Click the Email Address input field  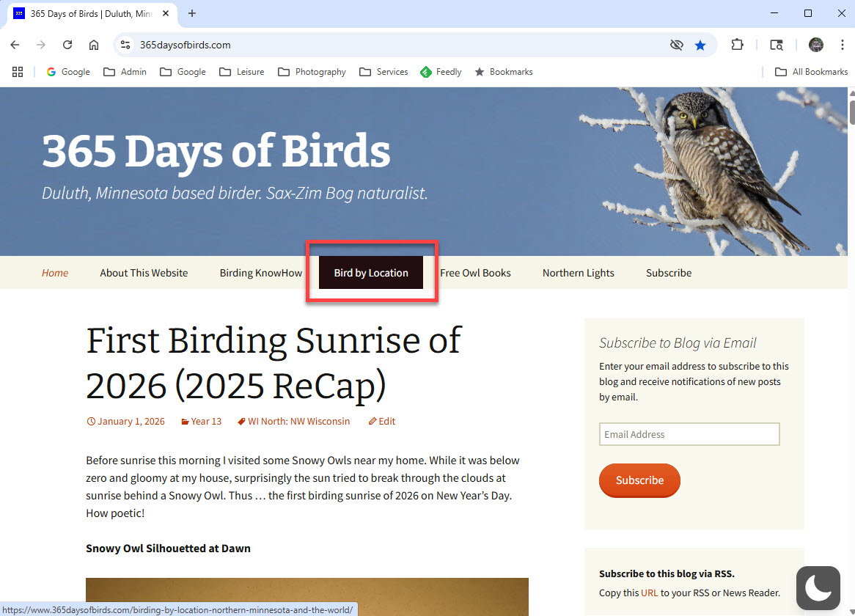coord(689,434)
